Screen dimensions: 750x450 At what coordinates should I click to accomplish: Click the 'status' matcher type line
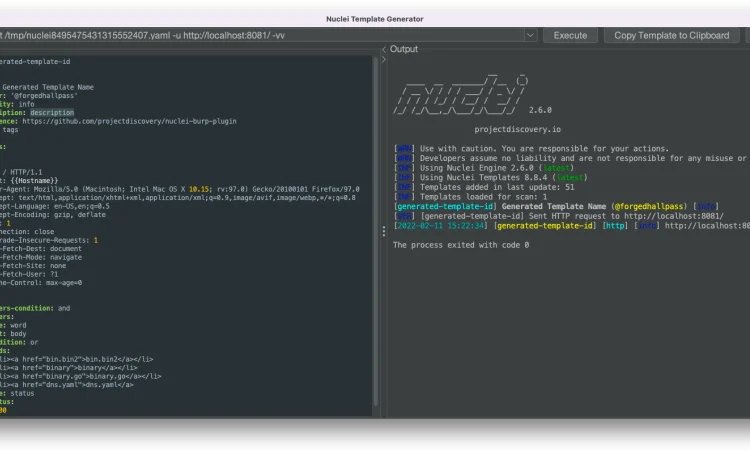[x=17, y=394]
